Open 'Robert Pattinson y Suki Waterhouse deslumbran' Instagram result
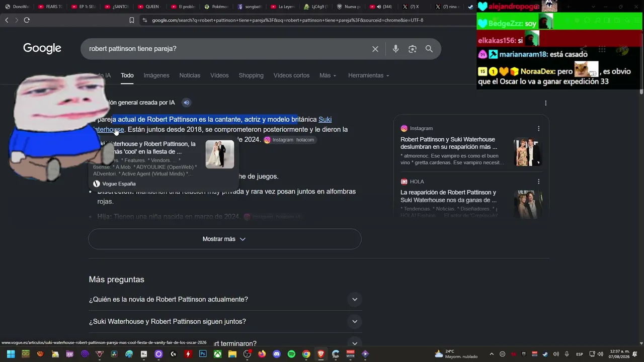This screenshot has height=362, width=644. (x=448, y=143)
